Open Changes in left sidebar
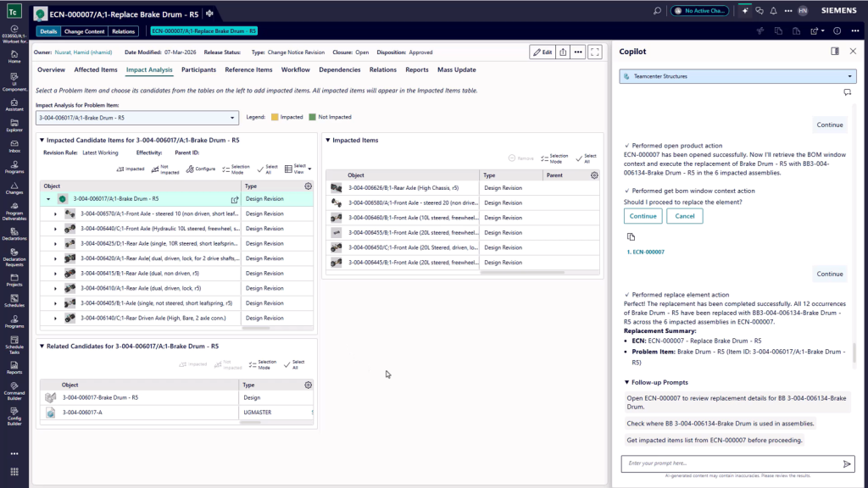This screenshot has height=488, width=868. [14, 188]
